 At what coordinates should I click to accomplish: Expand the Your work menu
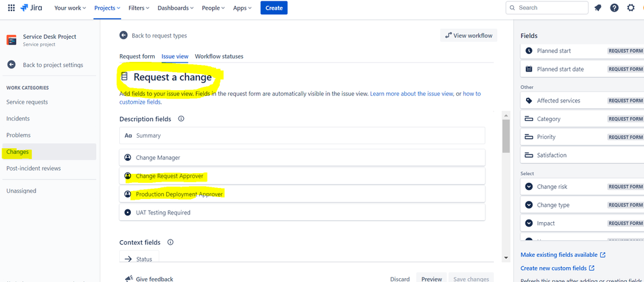click(x=70, y=8)
